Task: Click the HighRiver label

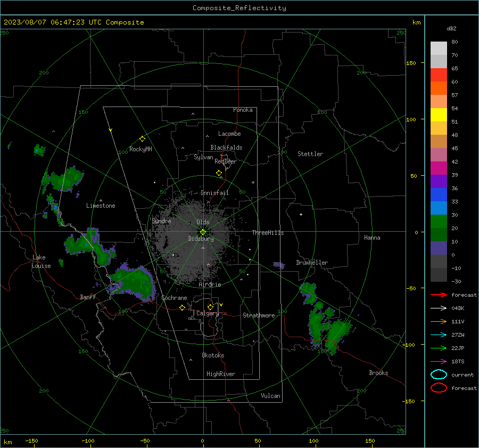Action: pos(221,374)
